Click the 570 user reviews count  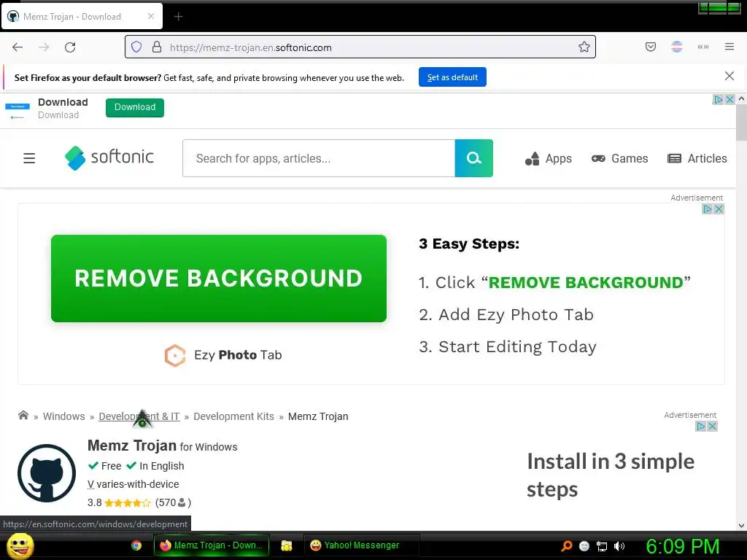coord(173,502)
